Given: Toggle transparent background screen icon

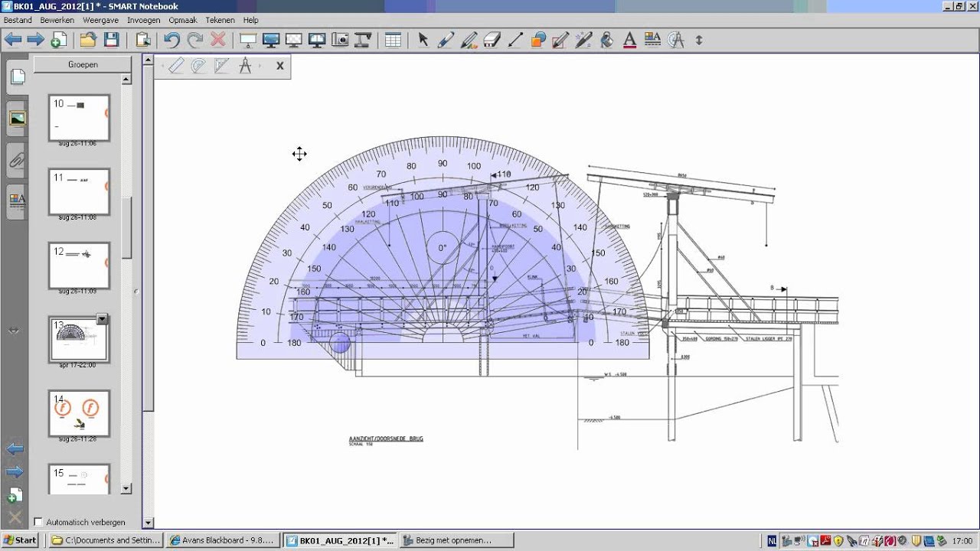Looking at the screenshot, I should (293, 40).
